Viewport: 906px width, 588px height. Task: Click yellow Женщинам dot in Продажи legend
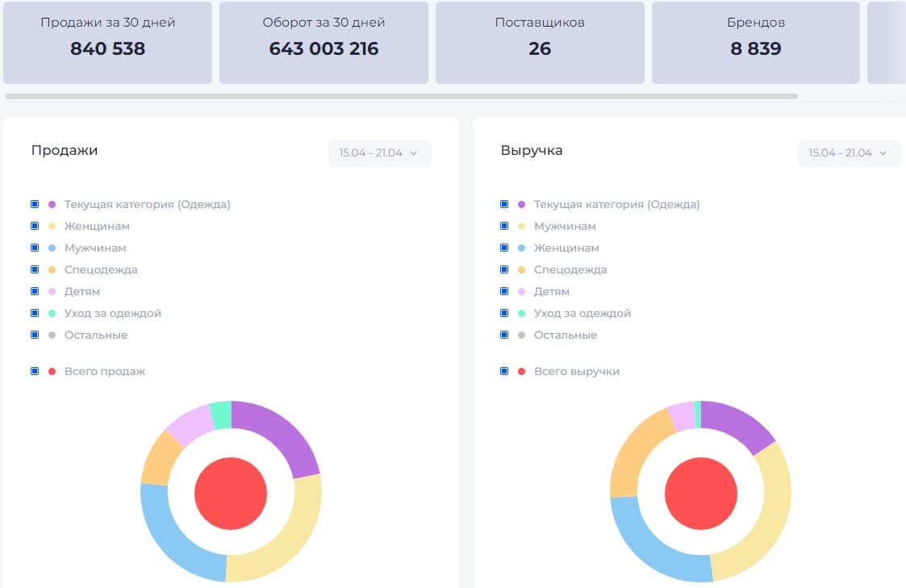pos(52,226)
